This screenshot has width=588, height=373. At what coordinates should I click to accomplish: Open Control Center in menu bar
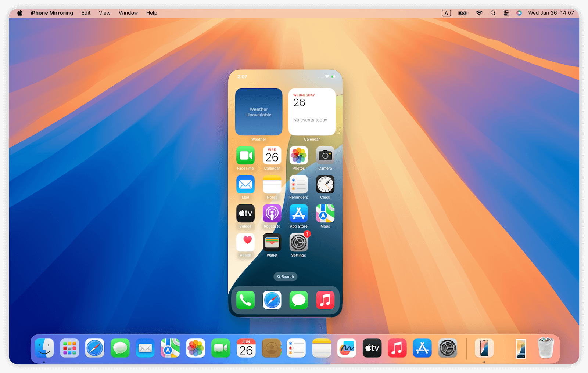click(x=506, y=13)
